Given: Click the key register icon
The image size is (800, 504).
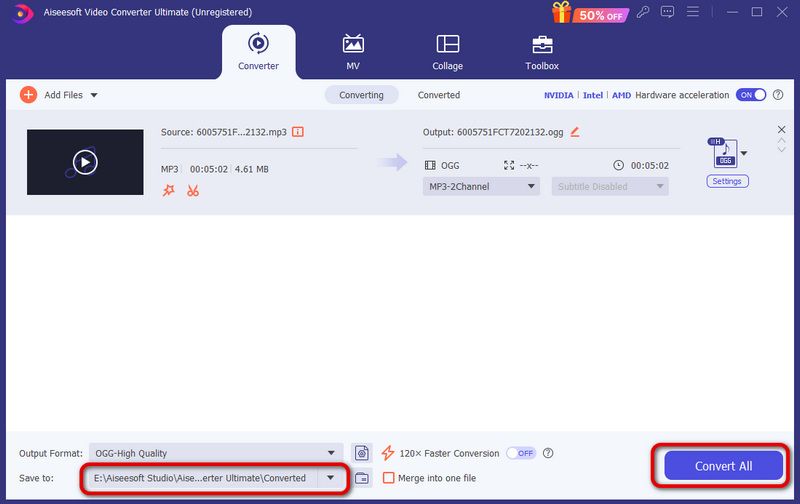Looking at the screenshot, I should pos(643,12).
